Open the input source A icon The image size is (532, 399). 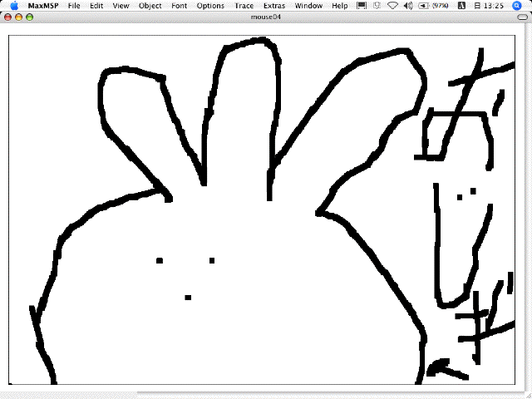click(x=461, y=6)
